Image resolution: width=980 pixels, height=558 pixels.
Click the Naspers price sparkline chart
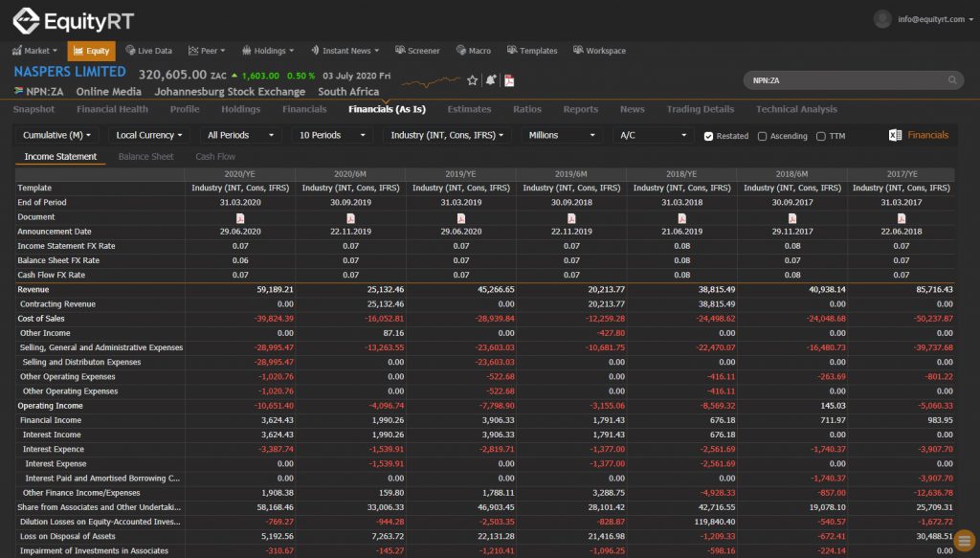pos(431,81)
